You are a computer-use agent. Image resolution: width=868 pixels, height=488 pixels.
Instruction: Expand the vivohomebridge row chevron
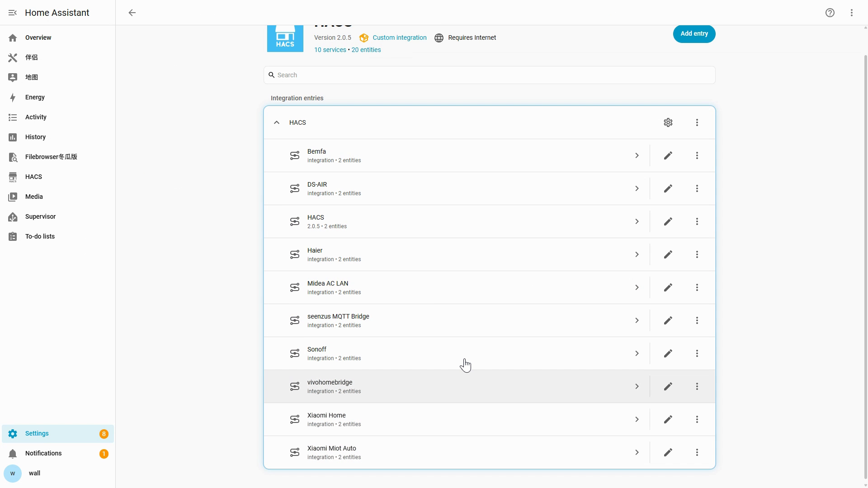[637, 386]
